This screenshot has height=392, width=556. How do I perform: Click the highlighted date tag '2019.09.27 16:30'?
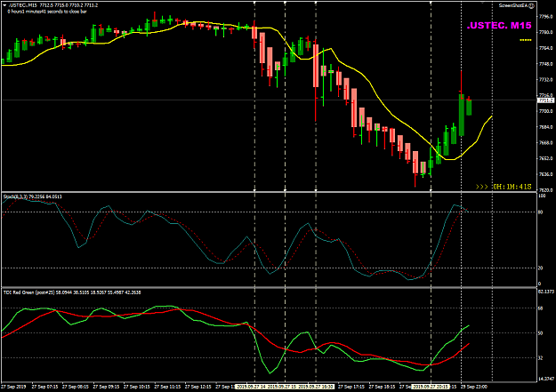point(316,387)
